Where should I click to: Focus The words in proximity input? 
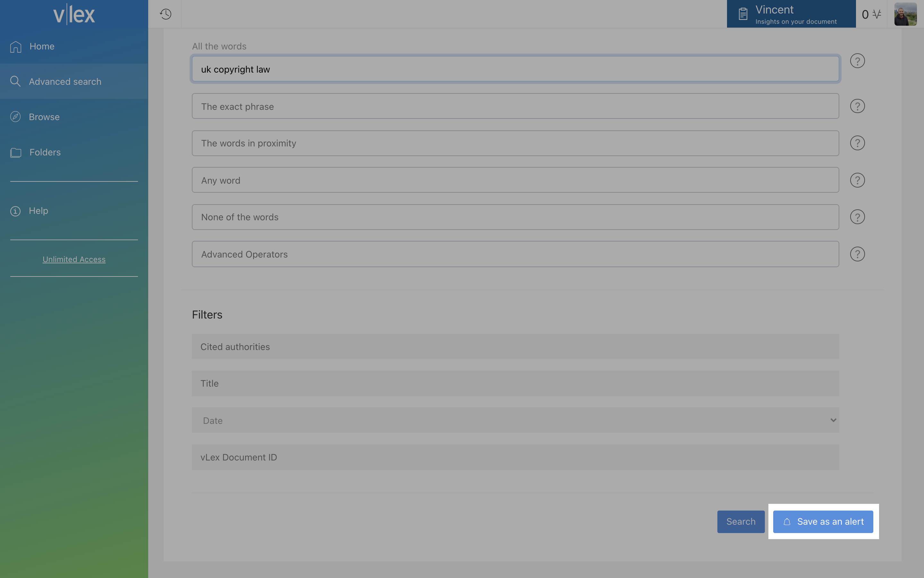pyautogui.click(x=516, y=143)
